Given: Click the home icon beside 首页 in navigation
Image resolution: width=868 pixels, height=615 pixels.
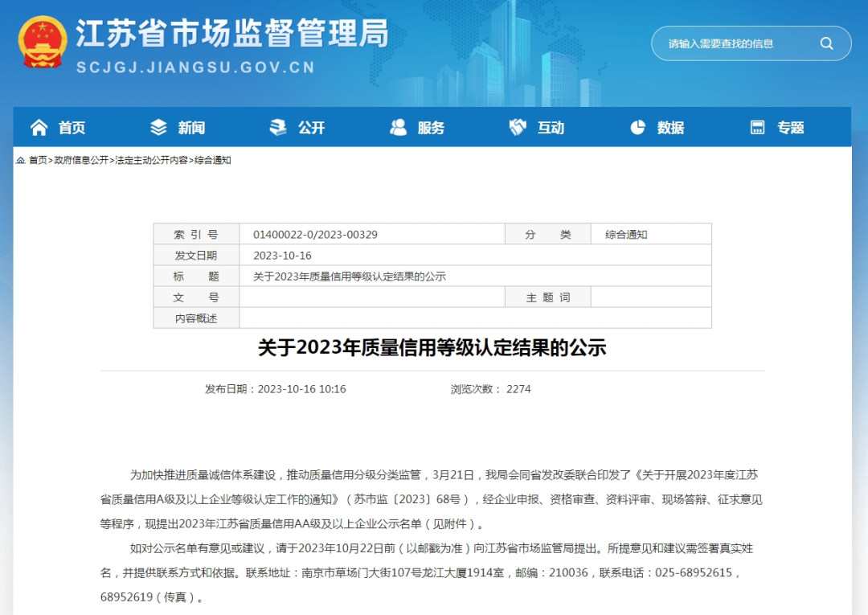Looking at the screenshot, I should point(39,127).
